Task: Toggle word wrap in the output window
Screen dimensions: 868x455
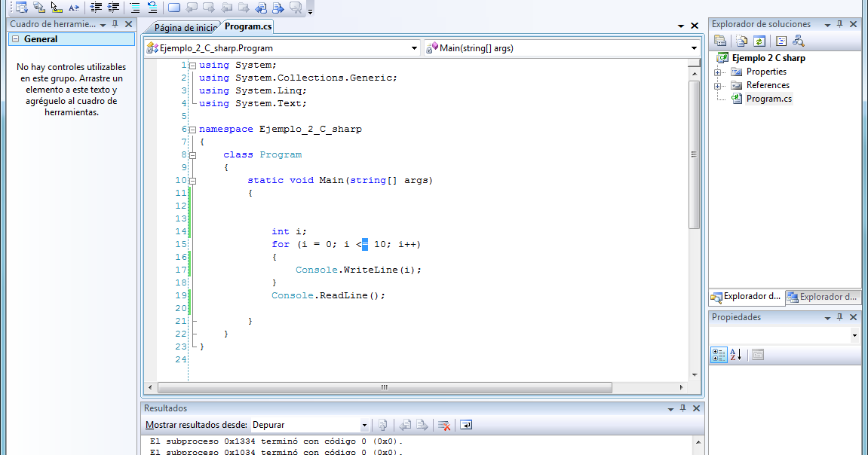Action: [465, 424]
